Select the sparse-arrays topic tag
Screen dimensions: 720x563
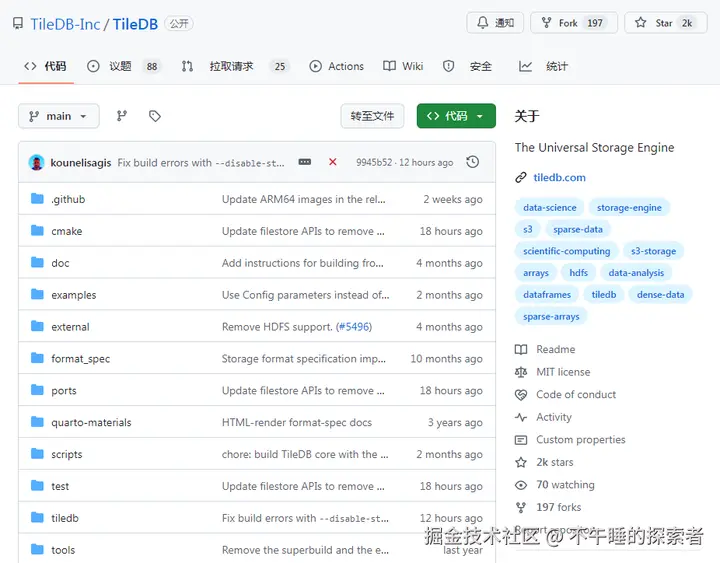(551, 316)
